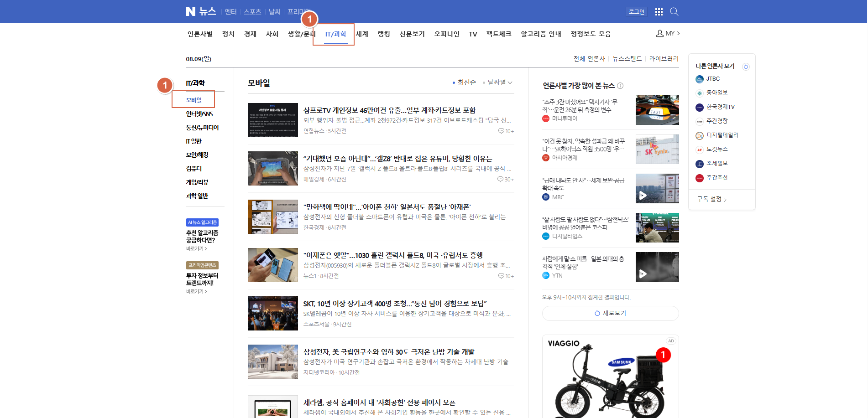Click the info icon beside 언론사별 가장 많이 본 뉴스

click(x=620, y=86)
